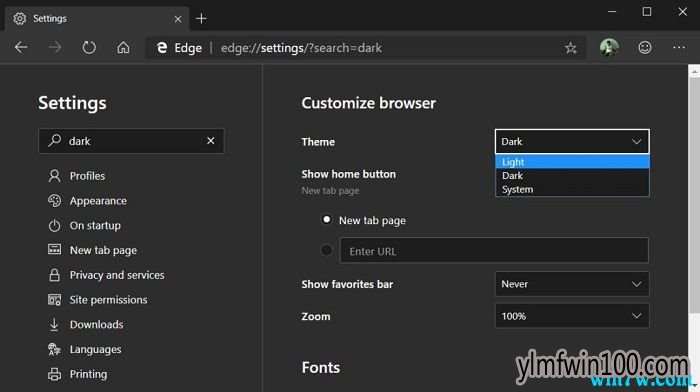Click the Edge logo in address bar

[162, 48]
